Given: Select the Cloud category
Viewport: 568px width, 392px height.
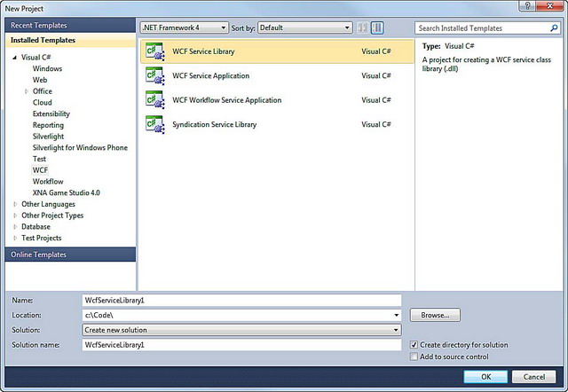Looking at the screenshot, I should point(42,102).
